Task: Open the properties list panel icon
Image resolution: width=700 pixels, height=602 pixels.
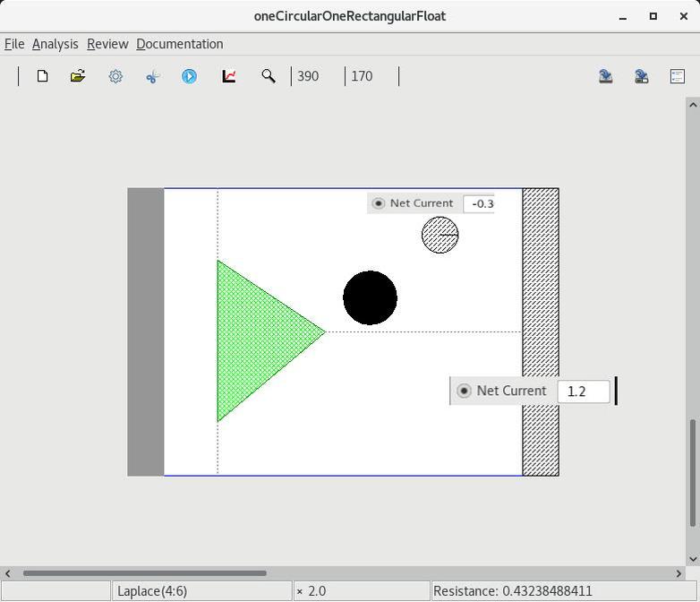Action: point(677,76)
